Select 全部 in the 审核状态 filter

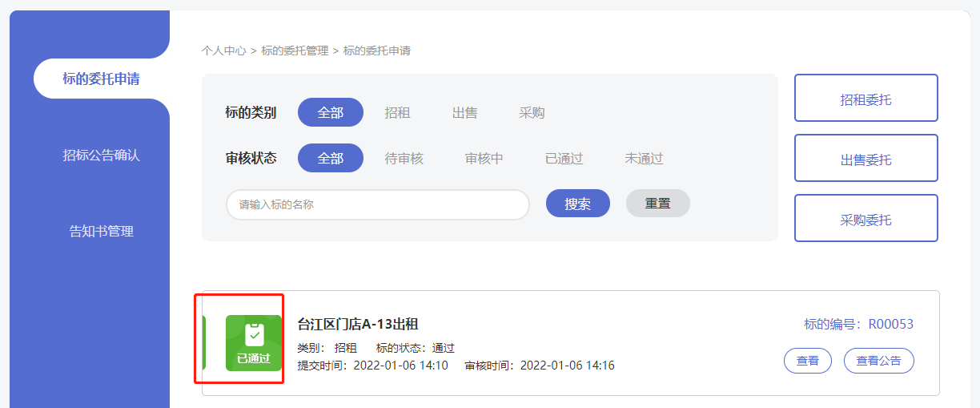point(330,159)
